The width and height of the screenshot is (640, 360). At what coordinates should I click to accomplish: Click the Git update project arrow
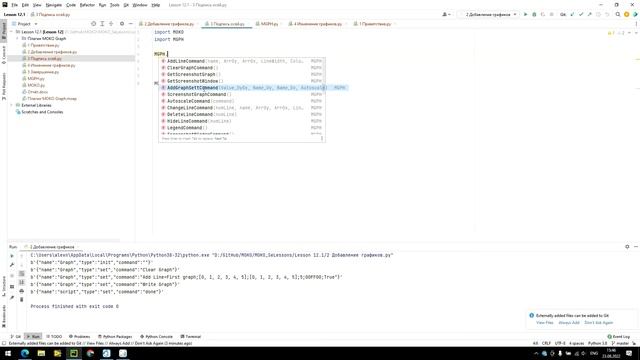(x=572, y=14)
